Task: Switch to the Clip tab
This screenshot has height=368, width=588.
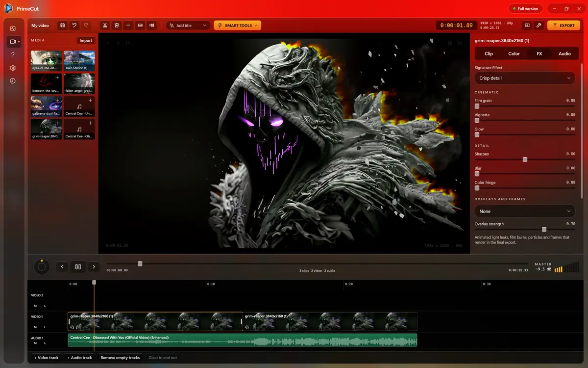Action: pyautogui.click(x=489, y=53)
